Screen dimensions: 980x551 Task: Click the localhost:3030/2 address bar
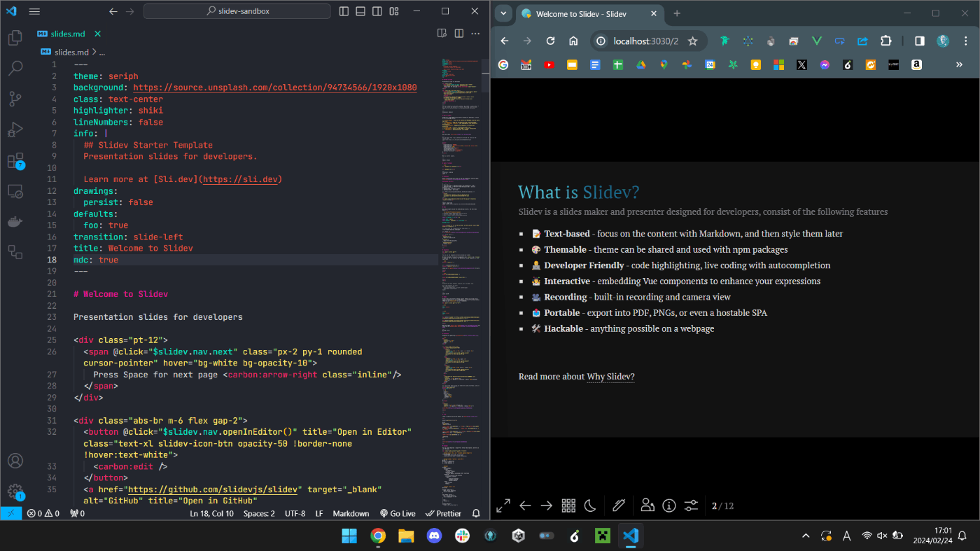coord(646,41)
